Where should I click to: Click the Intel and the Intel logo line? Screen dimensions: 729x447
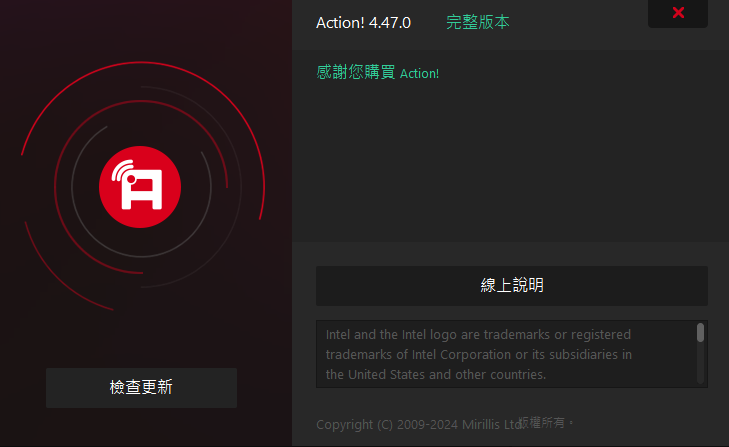478,334
